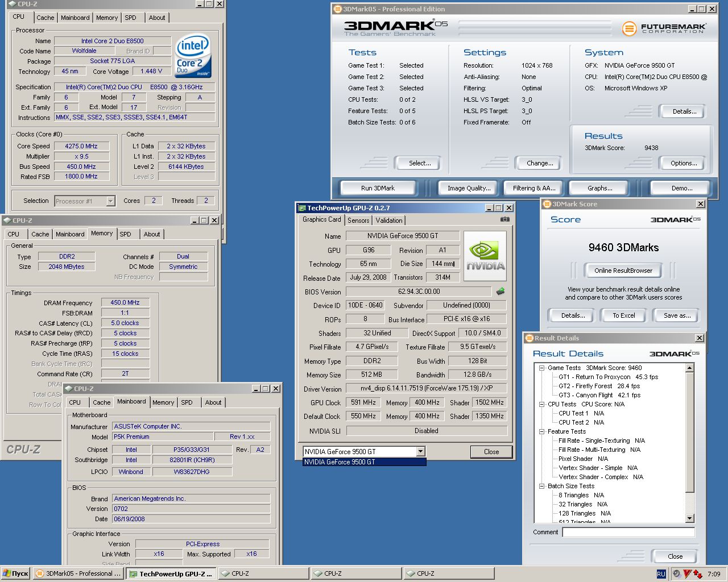This screenshot has width=728, height=582.
Task: Click the Result Details scrollbar thumb
Action: click(x=690, y=432)
